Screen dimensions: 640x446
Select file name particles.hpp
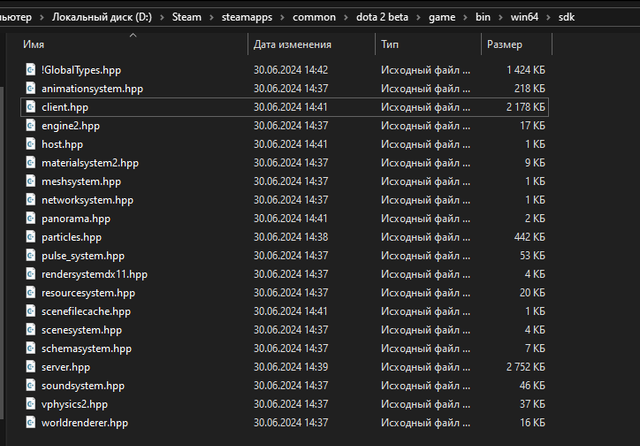(71, 237)
